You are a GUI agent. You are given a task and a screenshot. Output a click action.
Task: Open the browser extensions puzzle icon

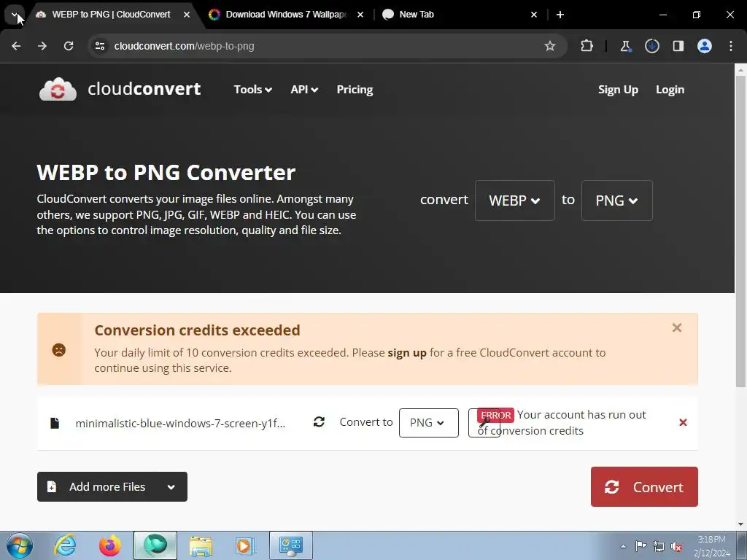(587, 46)
